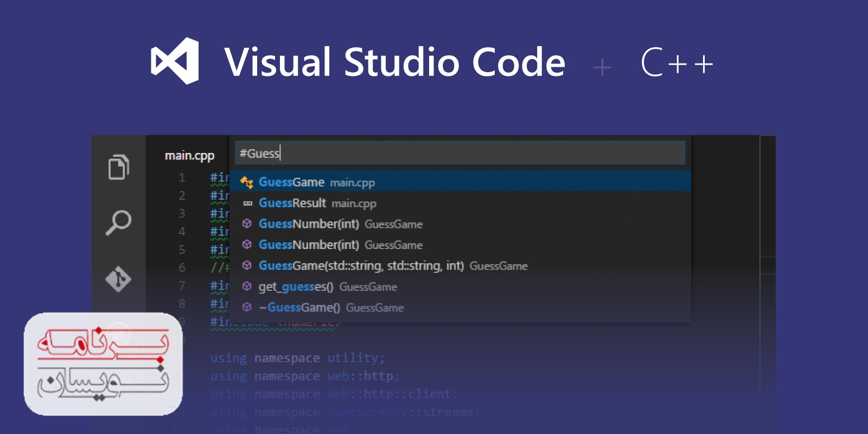Open the Explorer files icon in activity bar
868x434 pixels.
(119, 167)
